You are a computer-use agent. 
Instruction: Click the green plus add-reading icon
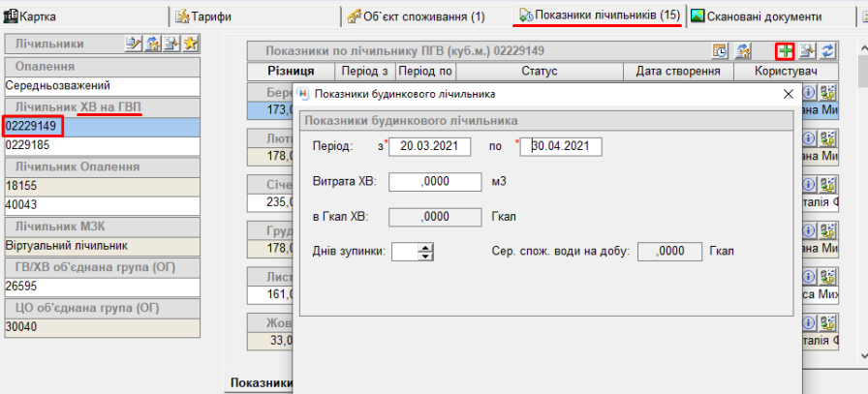(785, 51)
